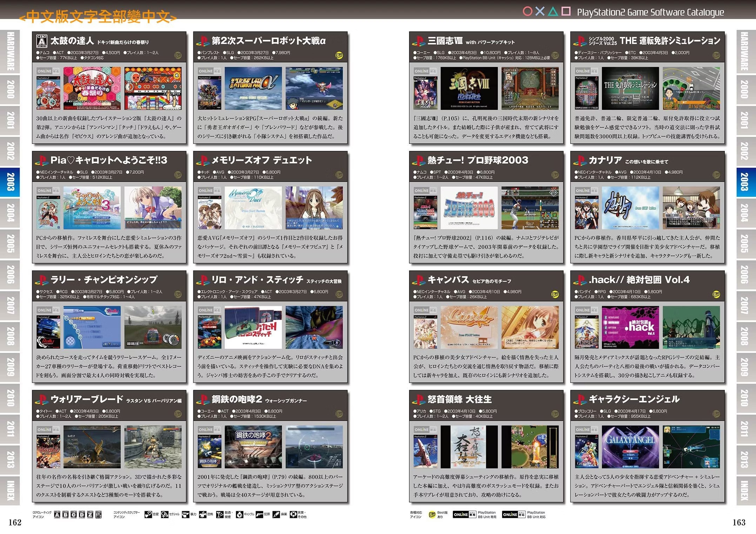Click the blue cross PlayStation symbol in header
This screenshot has width=756, height=534.
[540, 12]
